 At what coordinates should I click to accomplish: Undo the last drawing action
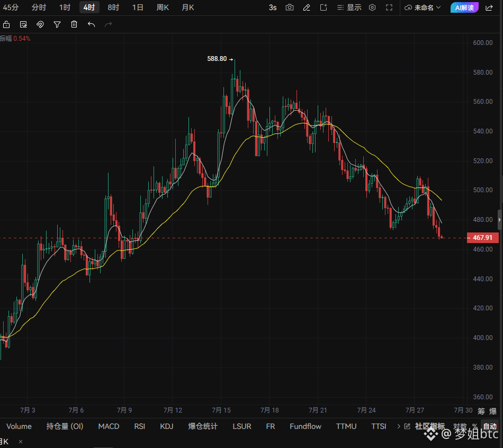click(x=92, y=24)
